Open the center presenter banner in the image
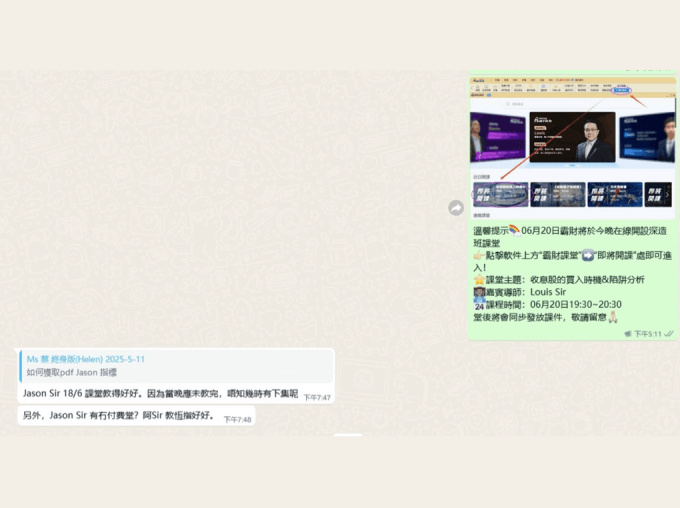 pyautogui.click(x=572, y=137)
